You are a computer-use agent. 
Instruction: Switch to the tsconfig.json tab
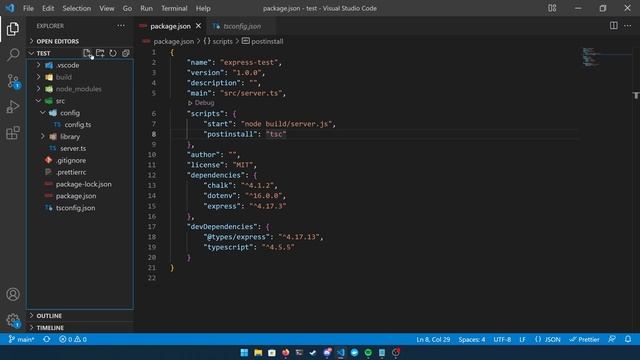point(242,26)
